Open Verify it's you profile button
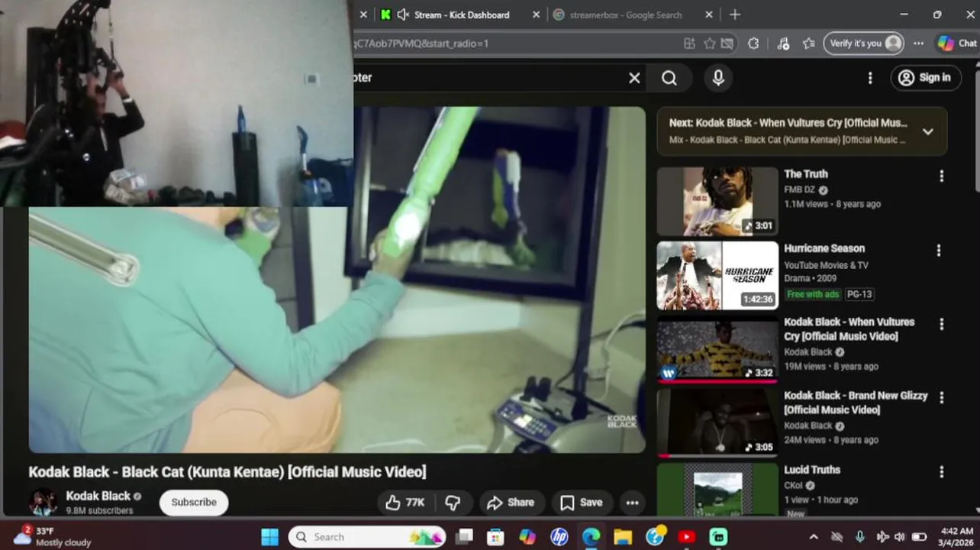Screen dimensions: 980x550 pos(864,44)
